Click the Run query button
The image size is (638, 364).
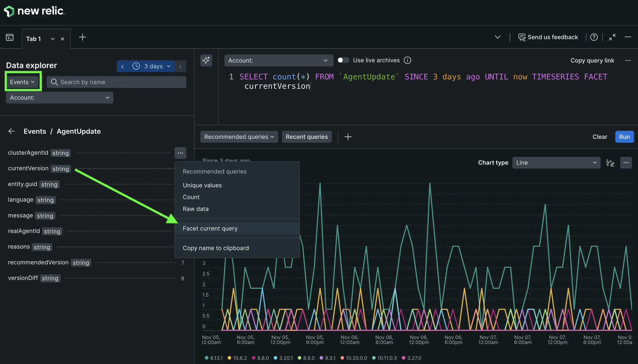(624, 136)
